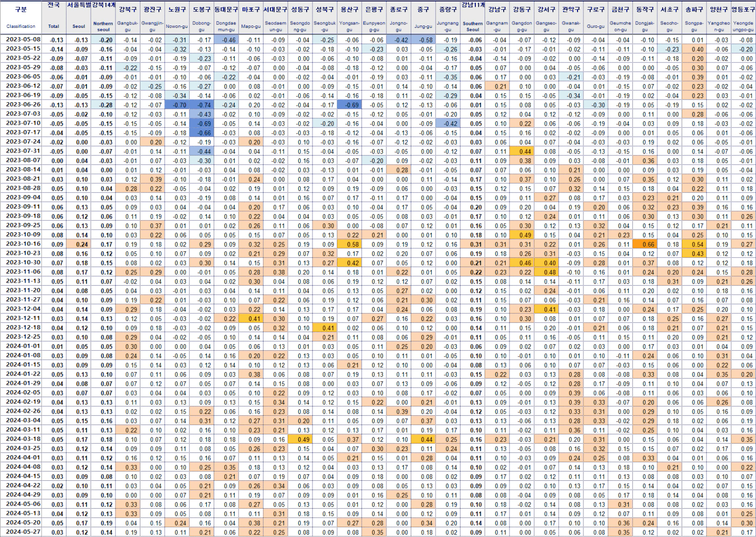The width and height of the screenshot is (756, 537).
Task: Click Gangdong-gu value 0.44 on 2023-07-31
Action: [x=522, y=151]
